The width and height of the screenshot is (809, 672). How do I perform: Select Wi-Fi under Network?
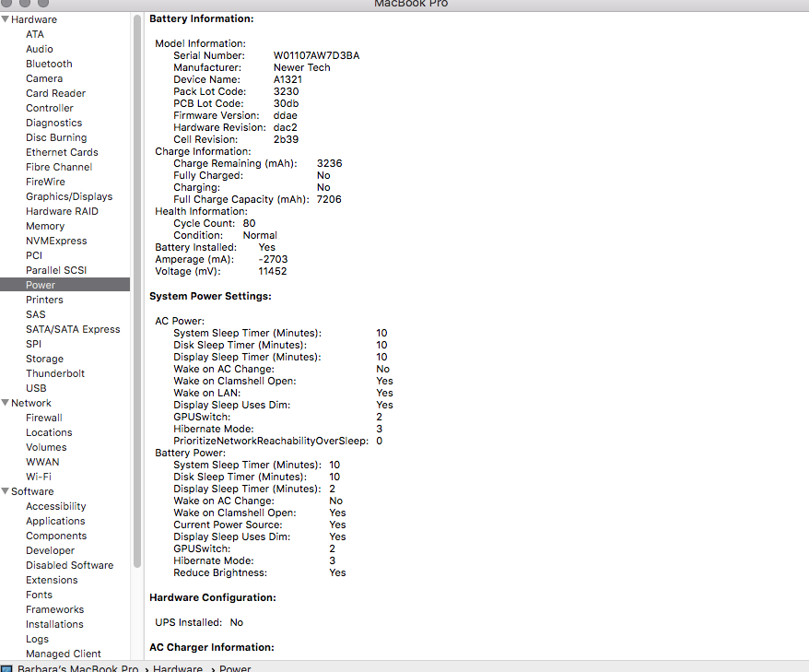(39, 477)
